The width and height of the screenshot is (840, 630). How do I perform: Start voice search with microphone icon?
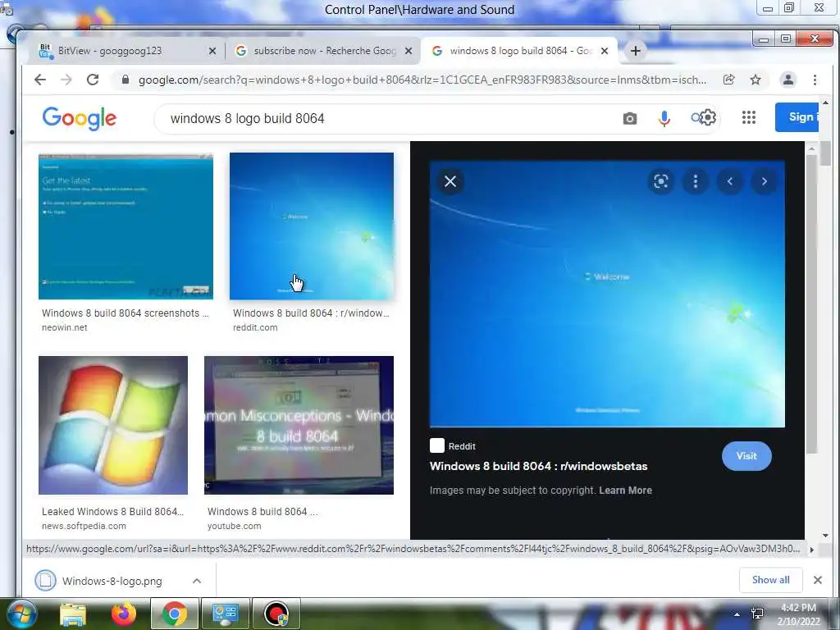pyautogui.click(x=664, y=118)
